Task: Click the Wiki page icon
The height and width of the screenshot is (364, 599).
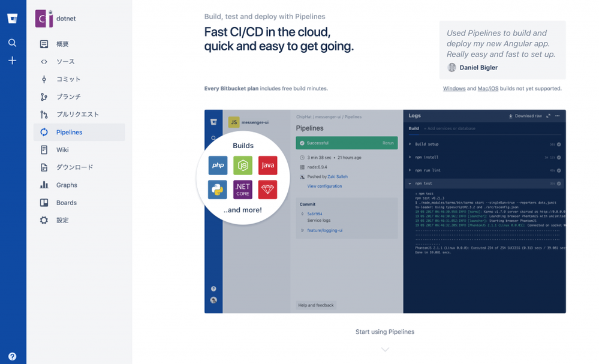Action: coord(44,150)
